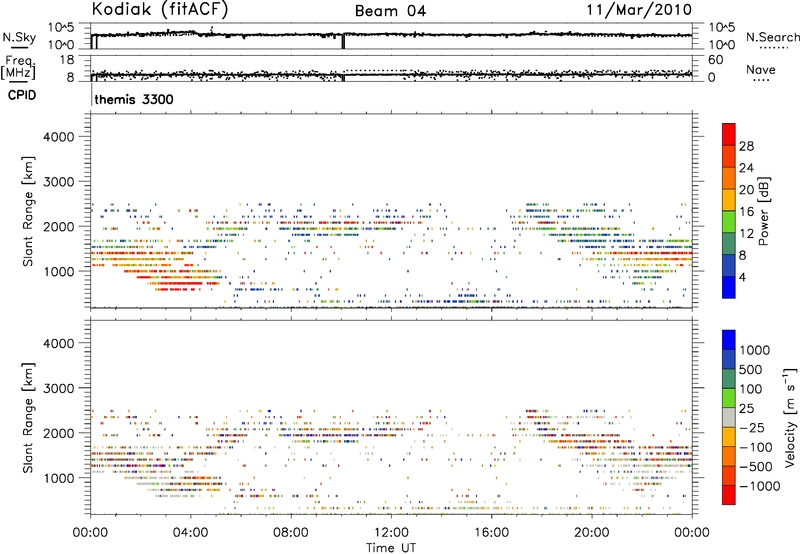Click the date label '11/Mar/2010'
The width and height of the screenshot is (800, 554).
[x=639, y=10]
